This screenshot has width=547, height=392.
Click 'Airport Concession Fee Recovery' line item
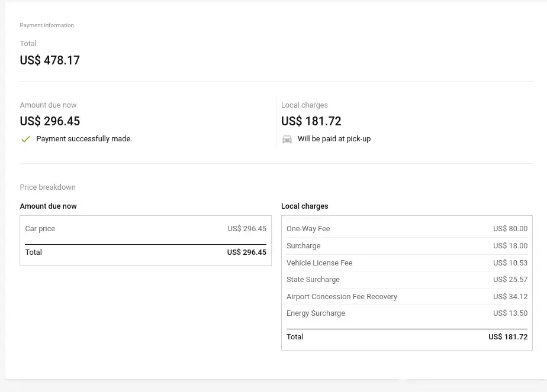point(342,297)
